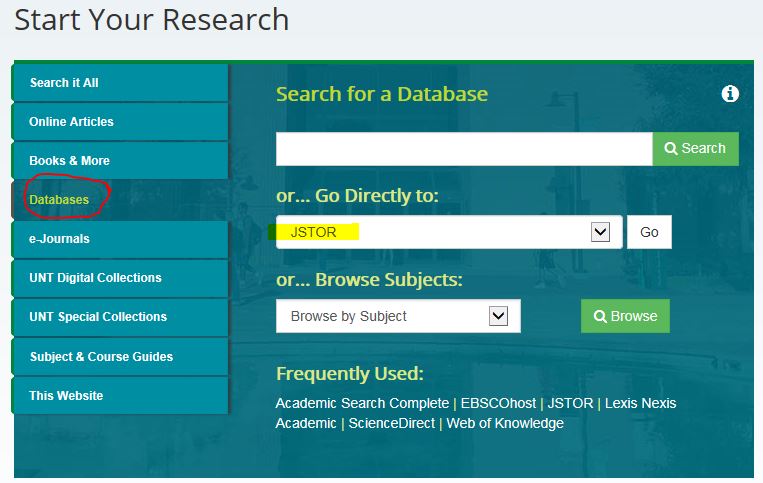
Task: Visit the ScienceDirect link
Action: [x=392, y=423]
